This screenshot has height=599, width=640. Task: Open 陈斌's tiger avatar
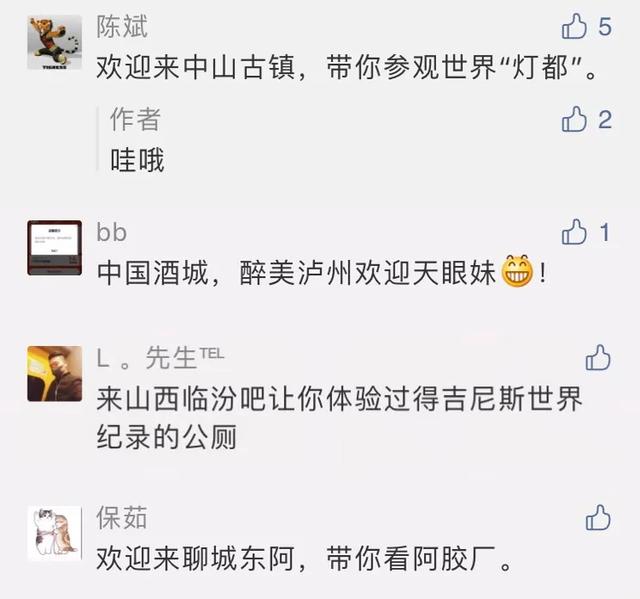pos(55,43)
